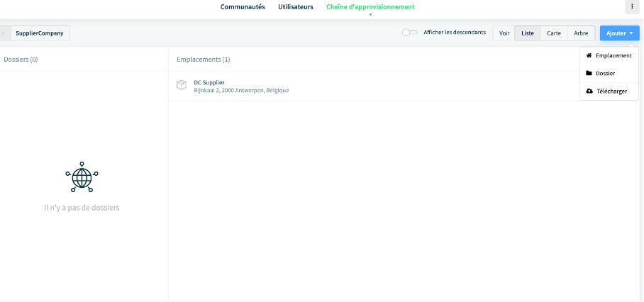Screen dimensions: 644x302
Task: Collapse the Ajouter dropdown button
Action: [620, 33]
